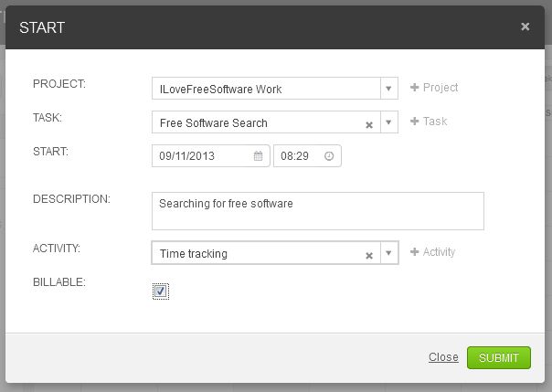Open the Task dropdown arrow
The height and width of the screenshot is (392, 552).
point(388,122)
